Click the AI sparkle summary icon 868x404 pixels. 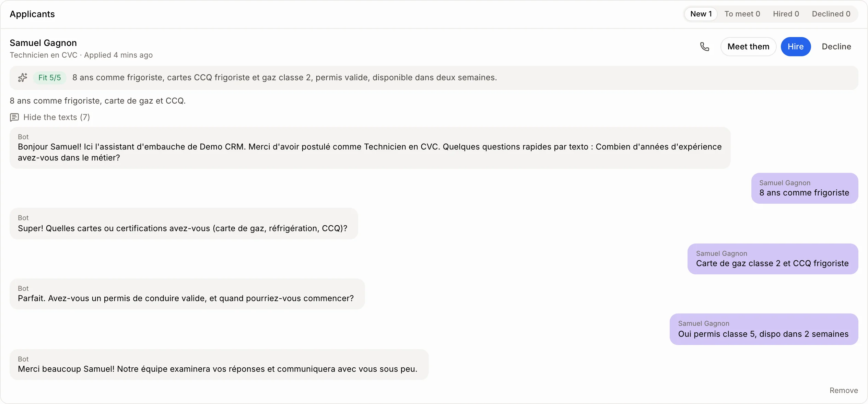click(x=23, y=78)
